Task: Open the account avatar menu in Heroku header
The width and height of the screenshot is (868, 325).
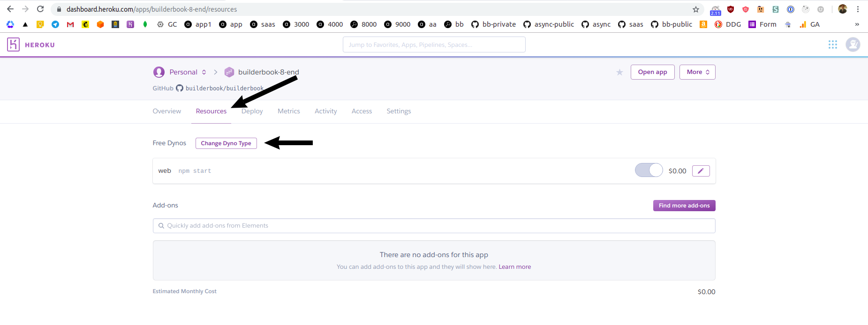Action: coord(853,44)
